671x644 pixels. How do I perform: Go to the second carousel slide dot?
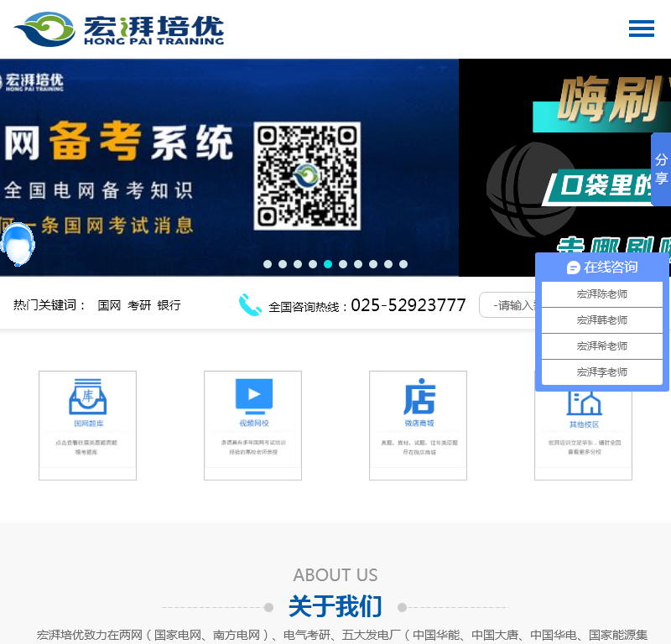(x=283, y=264)
